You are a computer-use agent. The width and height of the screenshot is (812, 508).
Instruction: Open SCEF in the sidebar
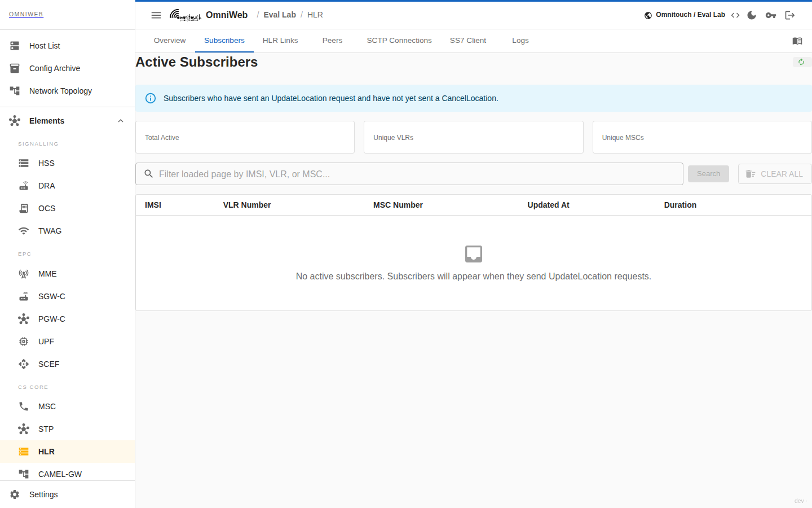68,364
